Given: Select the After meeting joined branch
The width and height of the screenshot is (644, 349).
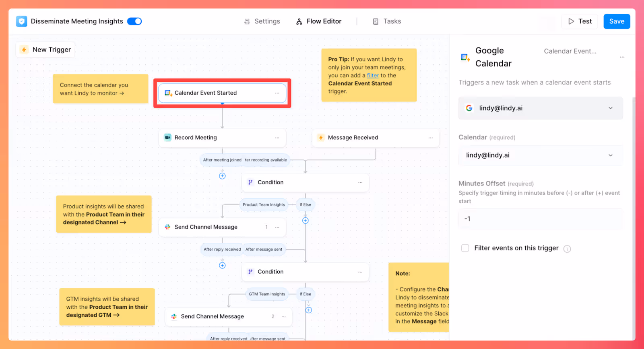Looking at the screenshot, I should pyautogui.click(x=222, y=160).
